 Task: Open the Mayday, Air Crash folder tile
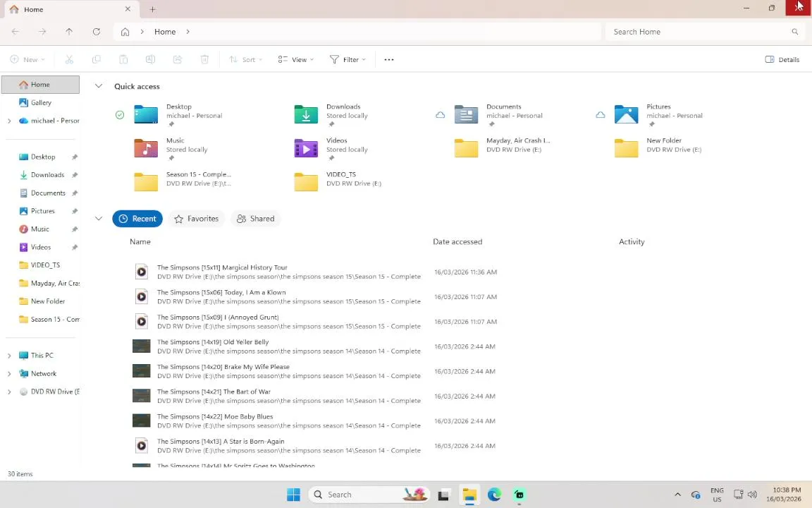503,147
